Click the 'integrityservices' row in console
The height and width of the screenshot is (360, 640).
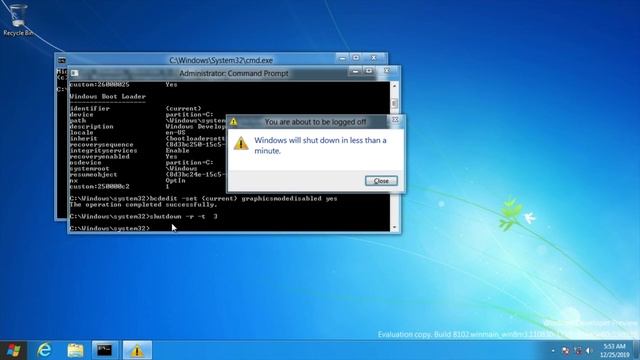[x=129, y=151]
